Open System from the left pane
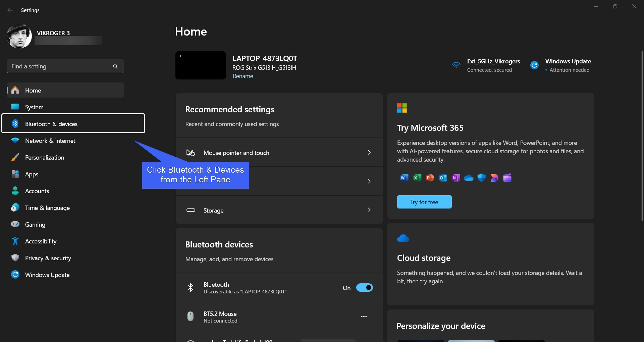This screenshot has width=644, height=342. pyautogui.click(x=65, y=107)
